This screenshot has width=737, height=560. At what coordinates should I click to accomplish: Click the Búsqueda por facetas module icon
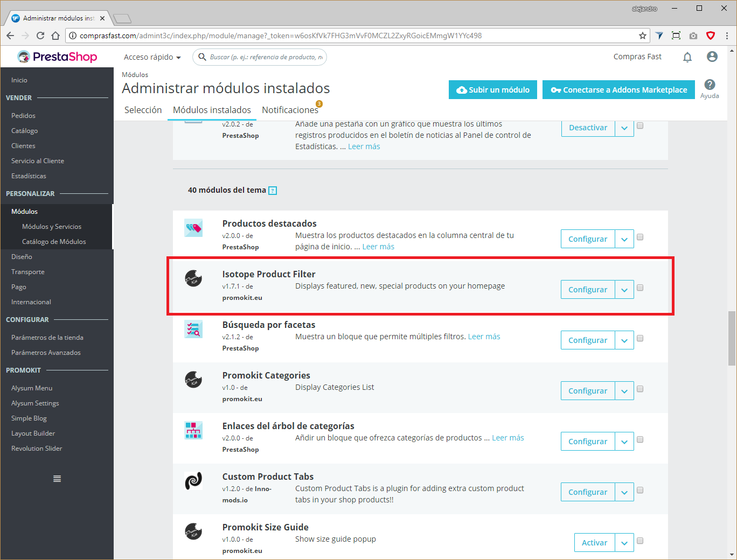[193, 329]
